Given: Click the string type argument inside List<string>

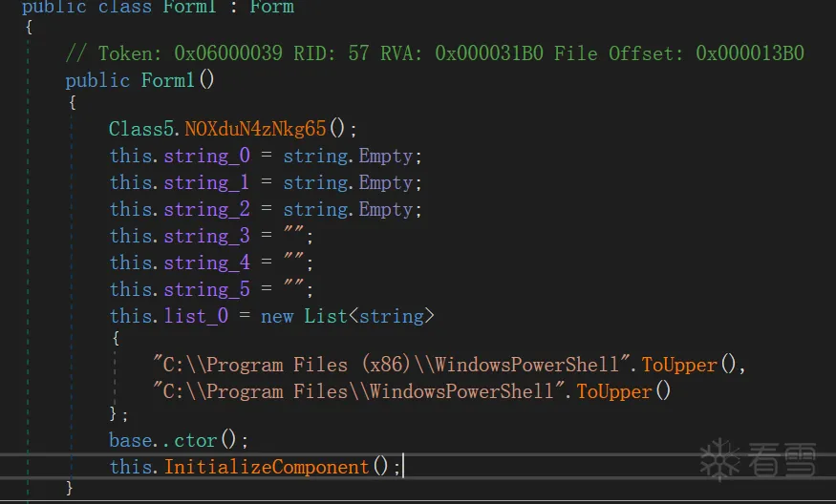Looking at the screenshot, I should coord(392,317).
